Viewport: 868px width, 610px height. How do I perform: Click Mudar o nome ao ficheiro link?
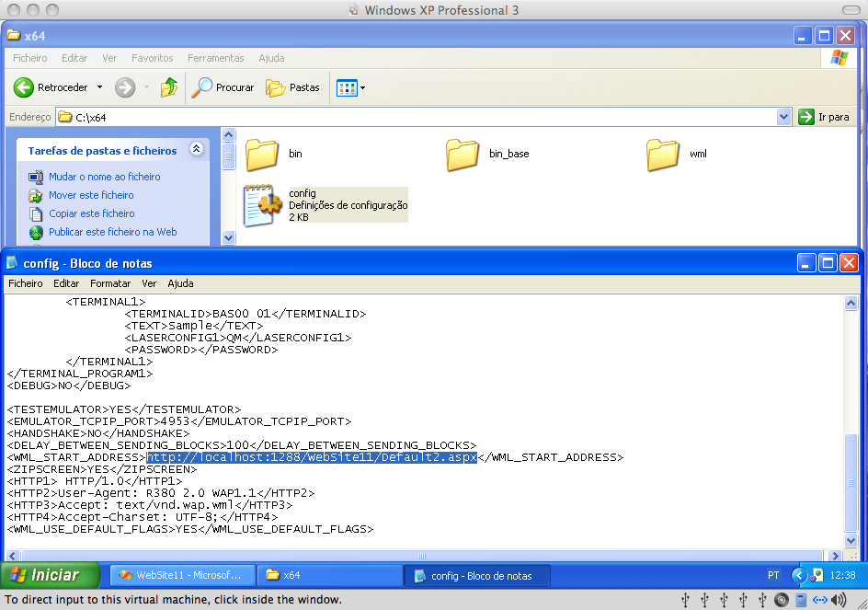tap(105, 177)
